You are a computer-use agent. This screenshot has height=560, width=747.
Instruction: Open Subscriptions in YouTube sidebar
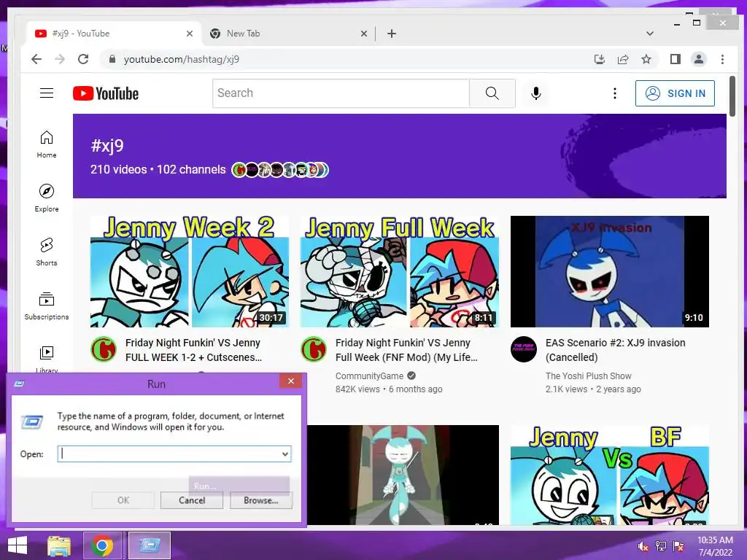coord(47,306)
